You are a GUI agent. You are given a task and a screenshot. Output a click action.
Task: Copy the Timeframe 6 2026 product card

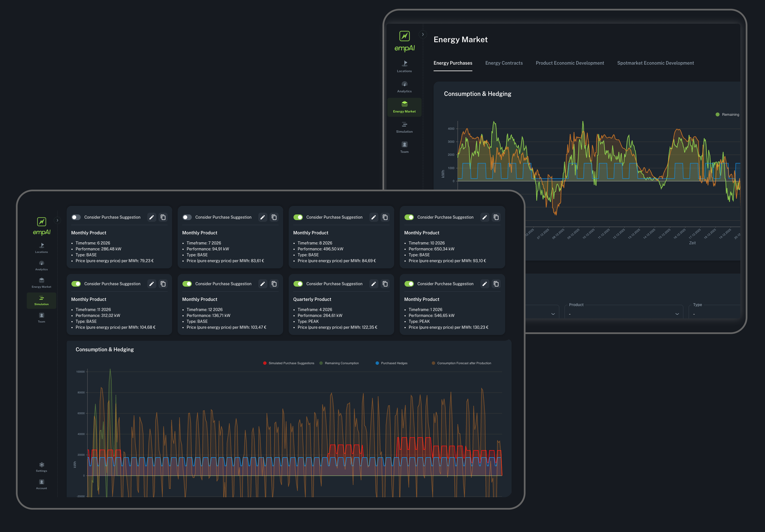coord(163,217)
